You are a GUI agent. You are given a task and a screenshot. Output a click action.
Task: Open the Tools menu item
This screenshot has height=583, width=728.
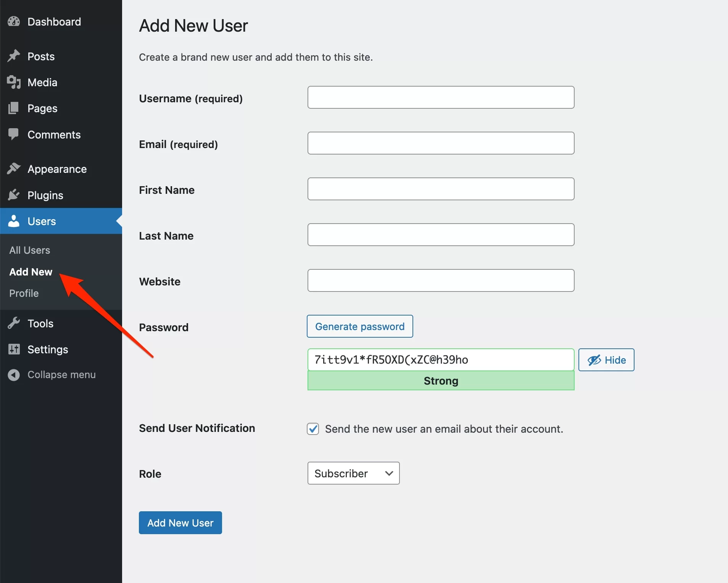click(61, 323)
